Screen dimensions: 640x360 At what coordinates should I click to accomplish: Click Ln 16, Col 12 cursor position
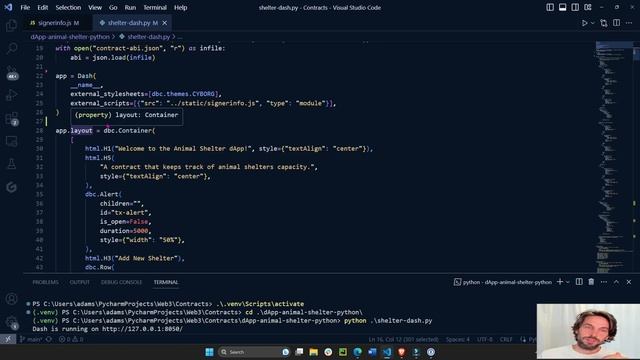403,339
